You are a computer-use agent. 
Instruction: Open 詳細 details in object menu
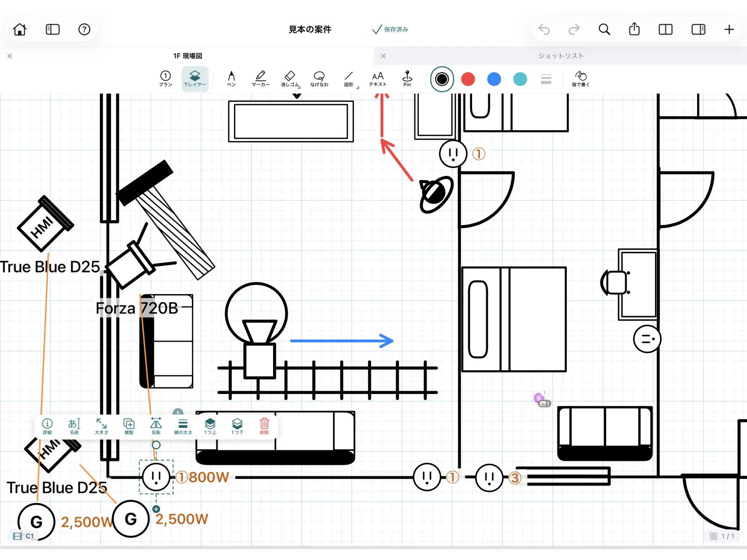(47, 426)
